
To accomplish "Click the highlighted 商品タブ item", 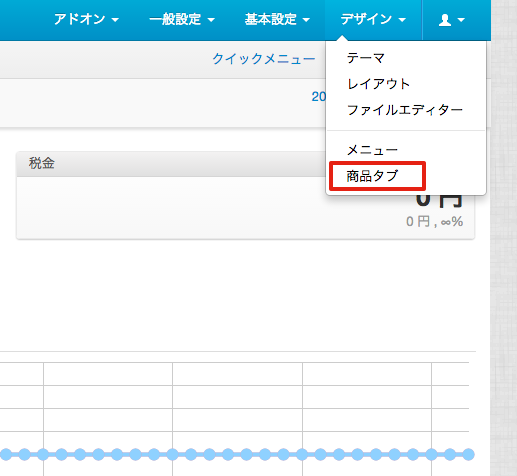I will [x=372, y=176].
